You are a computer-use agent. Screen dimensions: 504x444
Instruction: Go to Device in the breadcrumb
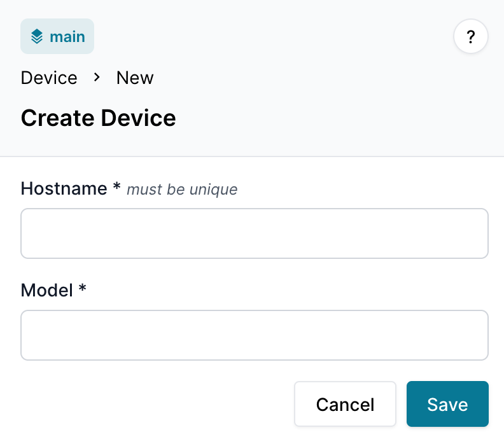(x=49, y=78)
